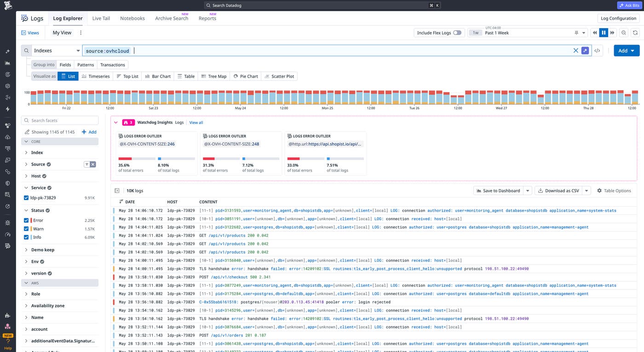Screen dimensions: 644x352
Task: Sort logs by the DATE column
Action: tap(127, 202)
